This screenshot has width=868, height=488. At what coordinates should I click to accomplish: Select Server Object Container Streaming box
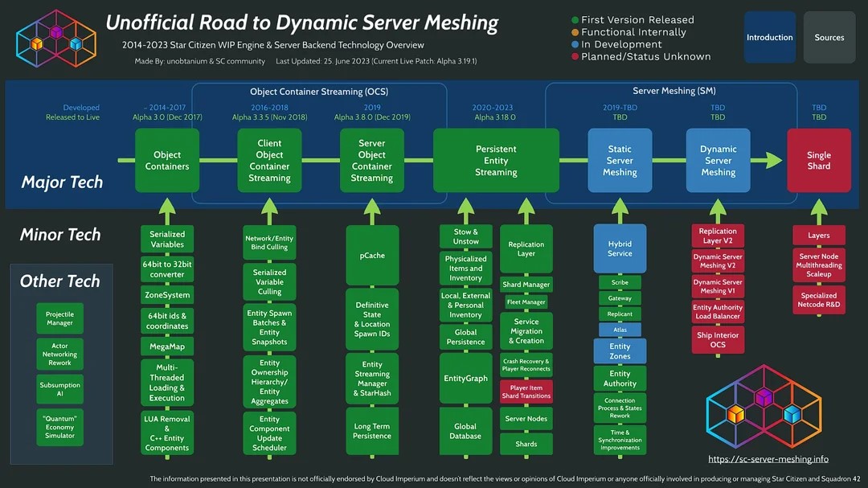pos(372,161)
